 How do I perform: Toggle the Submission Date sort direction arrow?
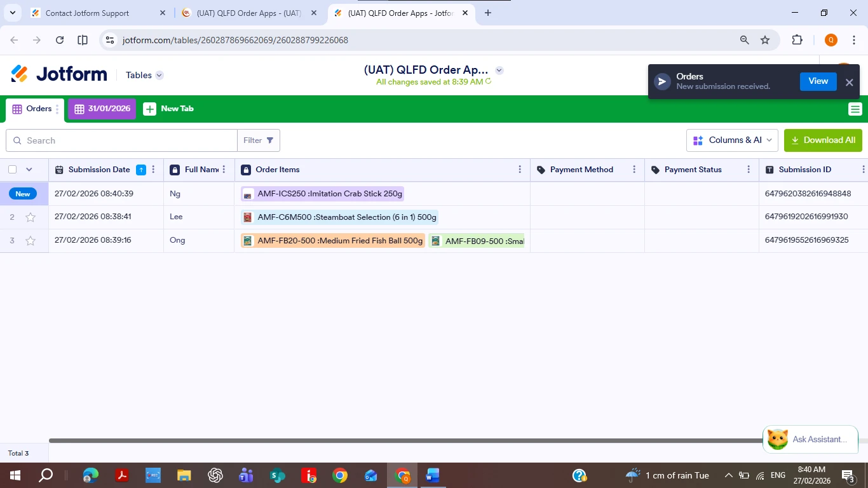(140, 170)
